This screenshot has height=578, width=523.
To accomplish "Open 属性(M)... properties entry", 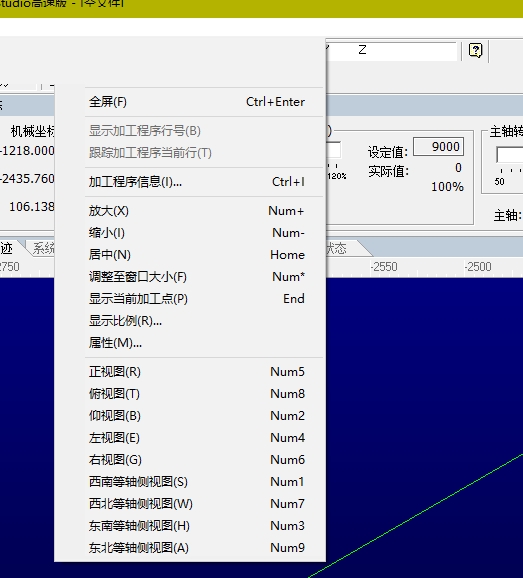I will coord(197,343).
